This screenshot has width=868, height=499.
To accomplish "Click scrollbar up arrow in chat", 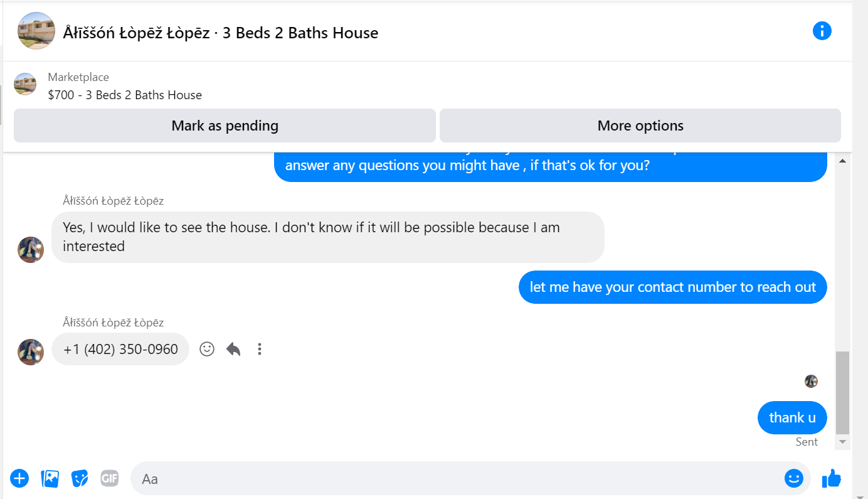I will click(842, 161).
